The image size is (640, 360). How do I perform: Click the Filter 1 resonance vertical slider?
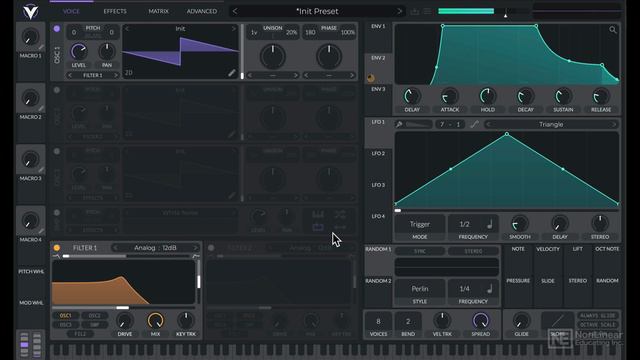coord(198,281)
